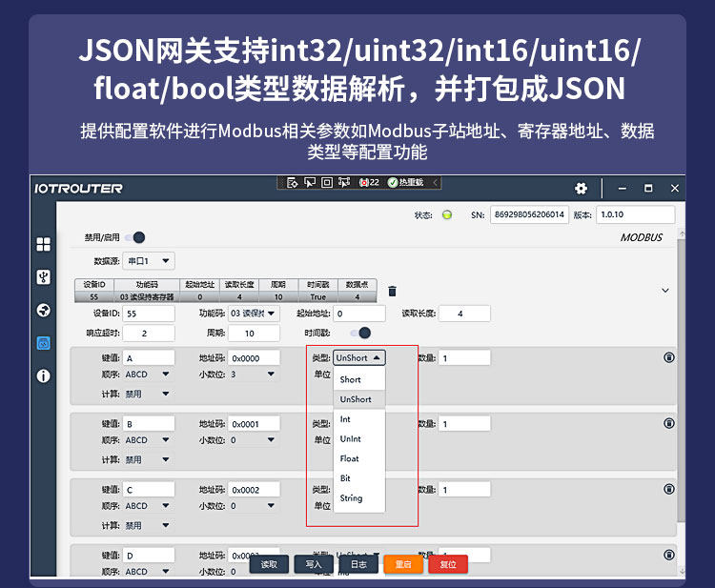
Task: Click first icon in debug toolbar overlay
Action: (292, 183)
